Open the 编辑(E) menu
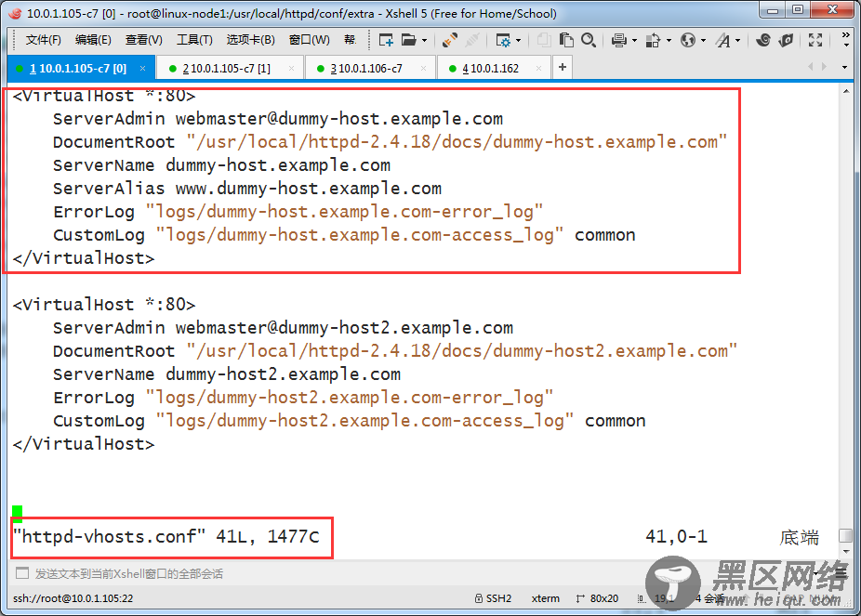Image resolution: width=861 pixels, height=616 pixels. click(x=93, y=40)
